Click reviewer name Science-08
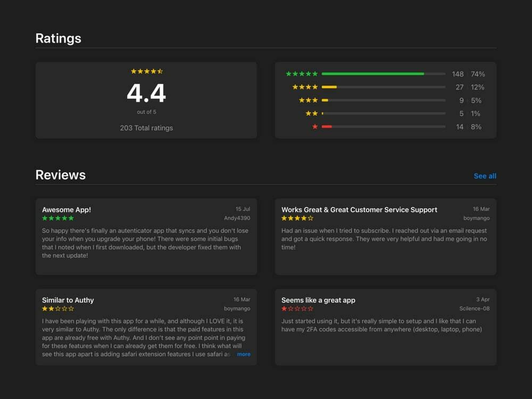The width and height of the screenshot is (532, 399). coord(475,309)
